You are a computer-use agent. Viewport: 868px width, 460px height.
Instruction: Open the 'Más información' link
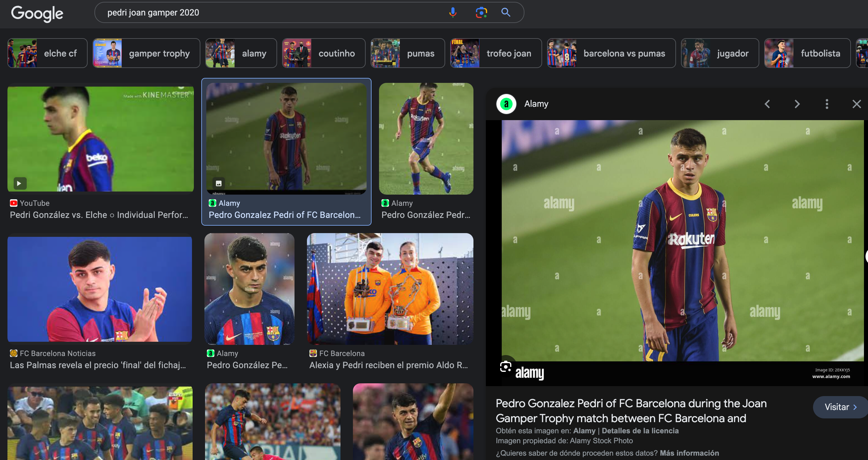689,453
